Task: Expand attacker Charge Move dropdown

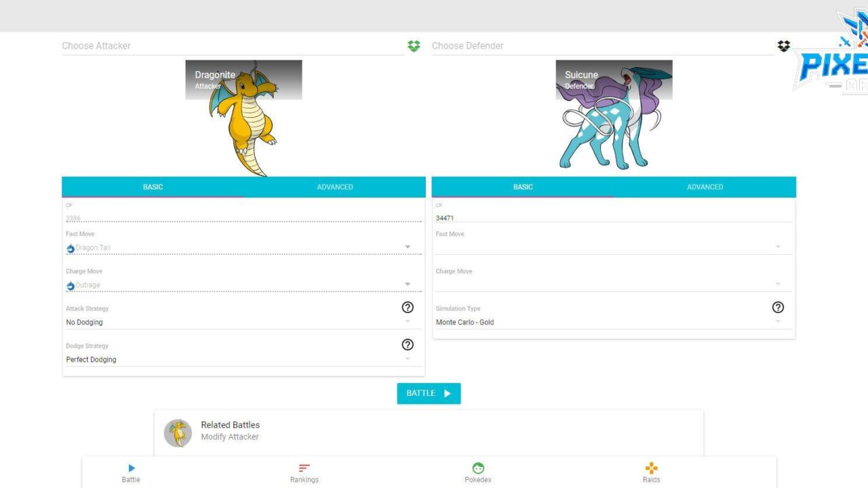Action: click(x=243, y=285)
